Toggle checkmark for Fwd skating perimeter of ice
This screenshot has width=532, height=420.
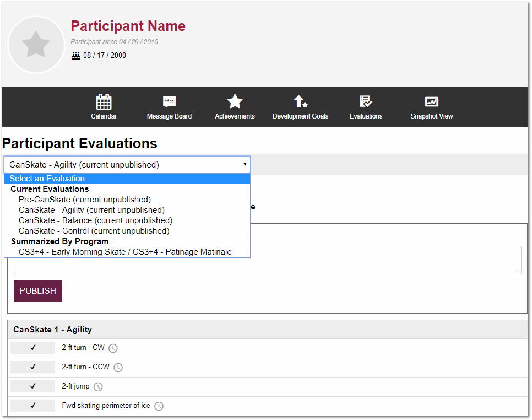[x=32, y=406]
